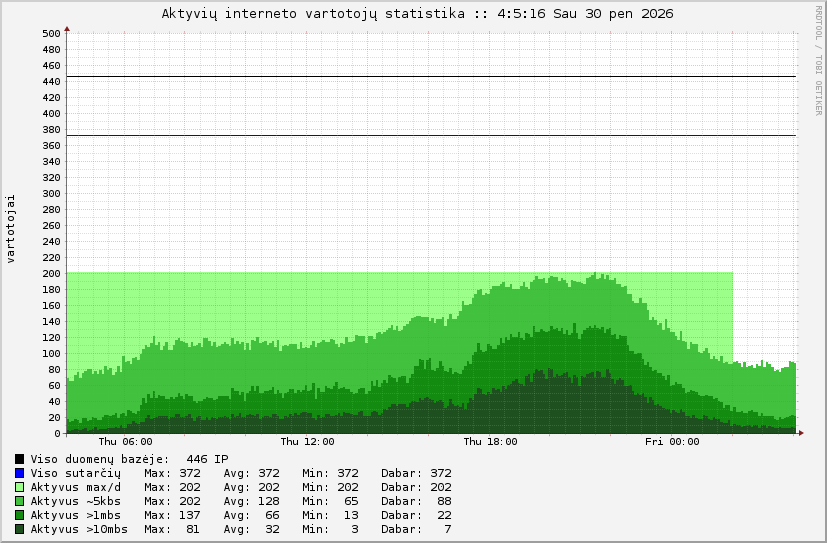Image resolution: width=827 pixels, height=543 pixels.
Task: Click the red arrow at the x-axis end
Action: click(x=800, y=433)
